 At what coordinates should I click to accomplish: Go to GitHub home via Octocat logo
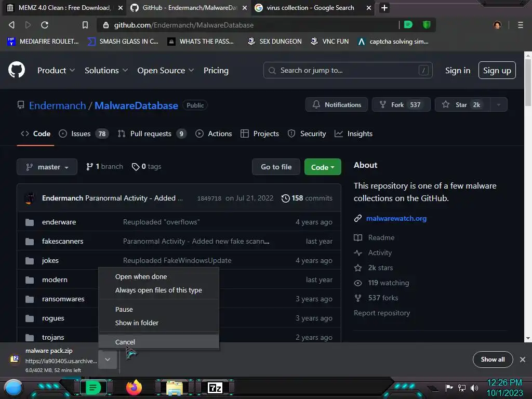coord(17,70)
